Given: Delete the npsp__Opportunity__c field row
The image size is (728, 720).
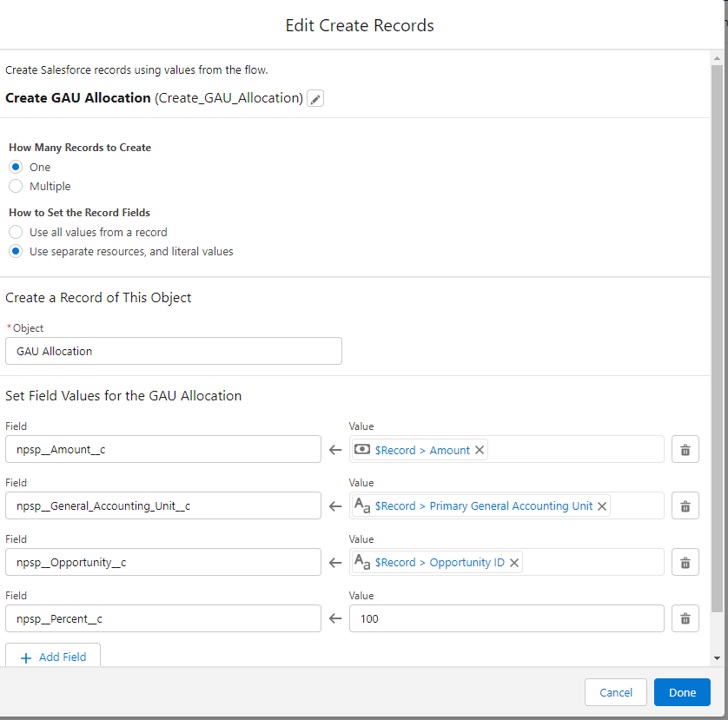Looking at the screenshot, I should (685, 563).
